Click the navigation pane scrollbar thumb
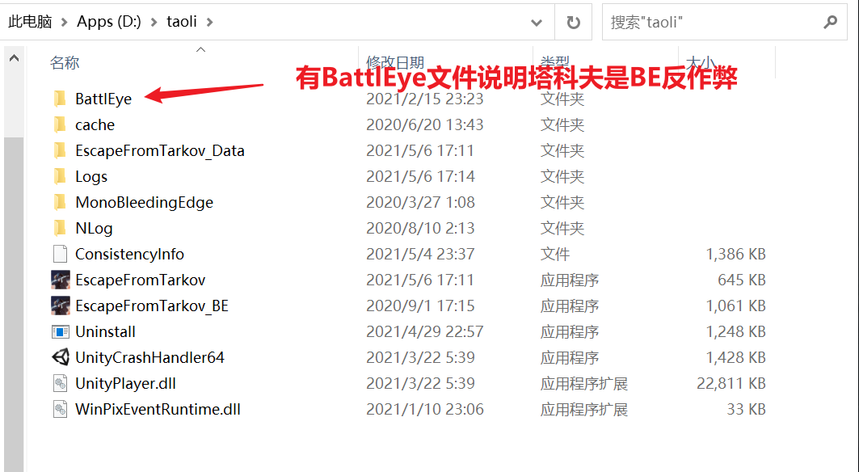Viewport: 859px width, 472px height. point(14,304)
